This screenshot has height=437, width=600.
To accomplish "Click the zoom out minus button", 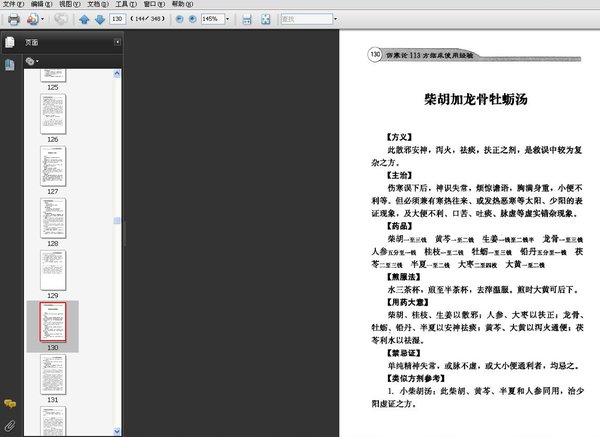I will coord(179,19).
